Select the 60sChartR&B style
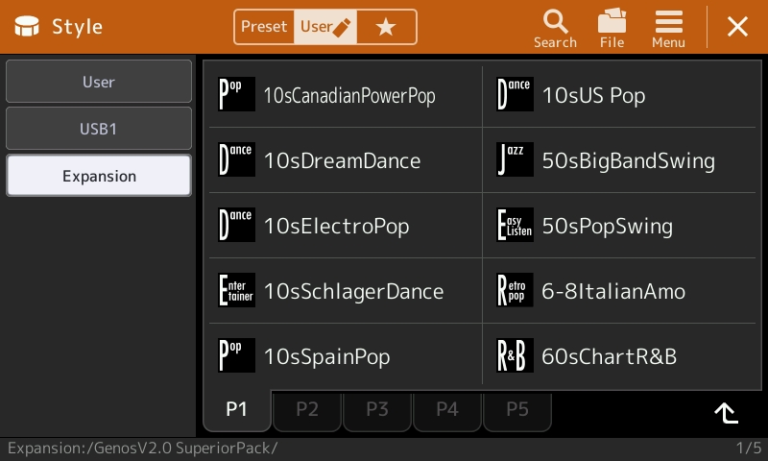The image size is (768, 461). point(620,356)
